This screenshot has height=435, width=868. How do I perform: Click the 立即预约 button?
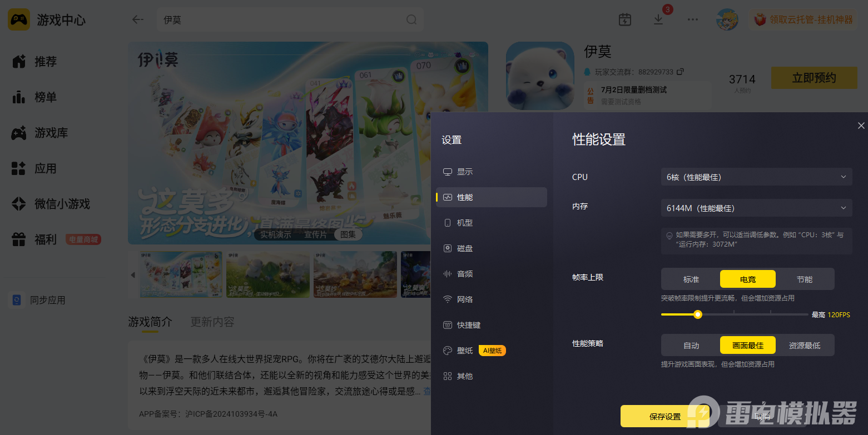tap(814, 78)
